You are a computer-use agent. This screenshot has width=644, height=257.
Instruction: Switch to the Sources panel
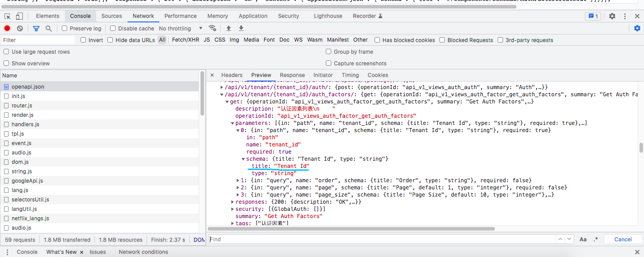[111, 16]
